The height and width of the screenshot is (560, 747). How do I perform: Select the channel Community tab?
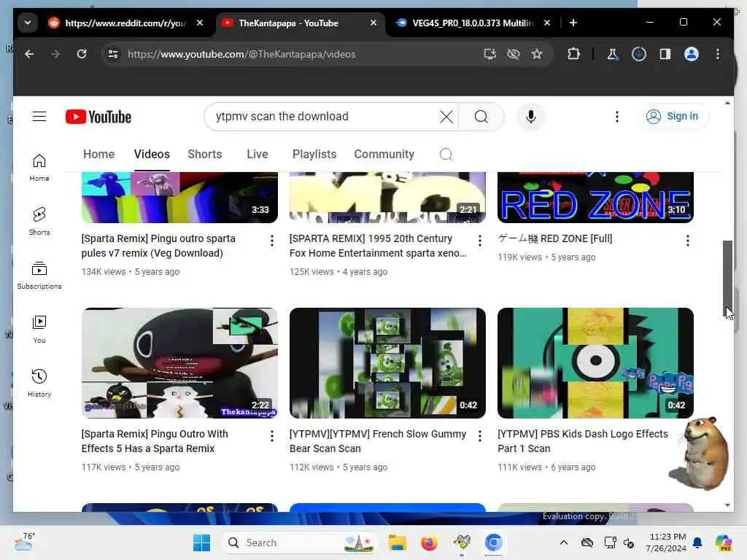pos(384,155)
